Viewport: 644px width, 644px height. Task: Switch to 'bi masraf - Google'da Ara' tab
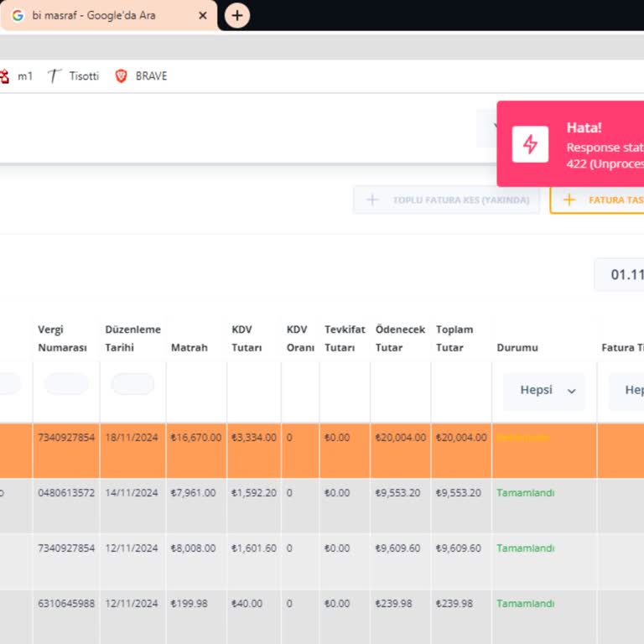coord(101,15)
